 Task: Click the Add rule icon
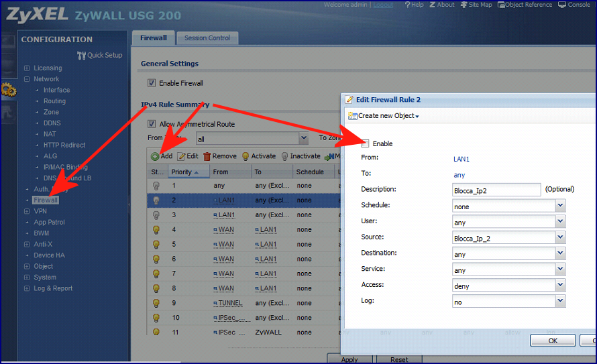155,156
